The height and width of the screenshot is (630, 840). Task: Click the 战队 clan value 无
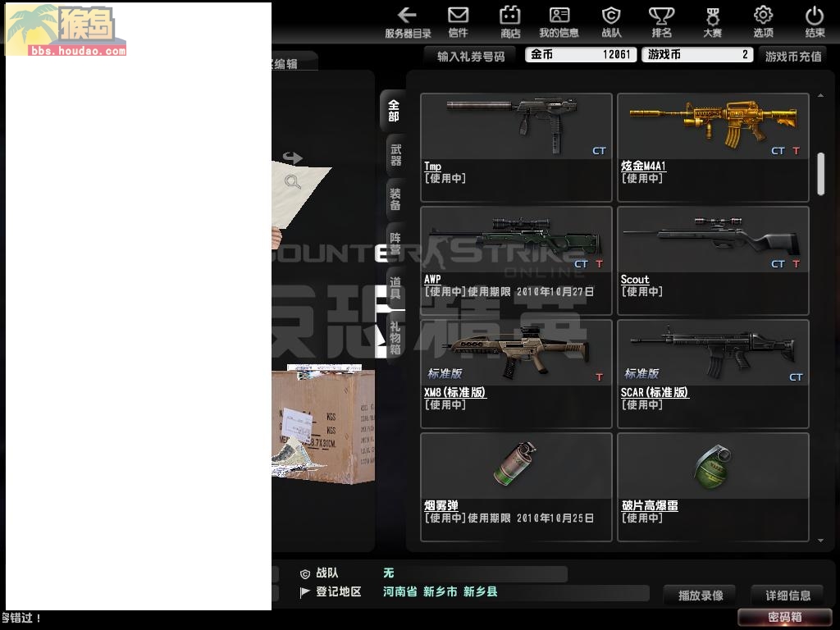(388, 573)
